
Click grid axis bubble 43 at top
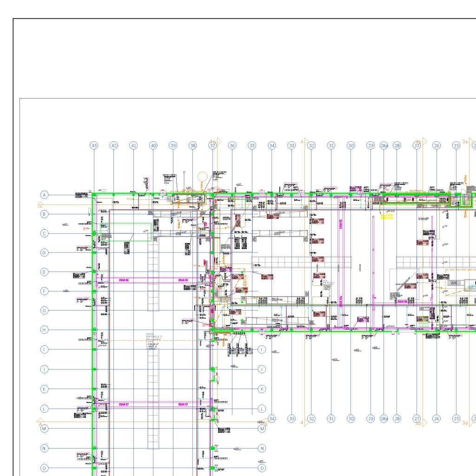(94, 145)
